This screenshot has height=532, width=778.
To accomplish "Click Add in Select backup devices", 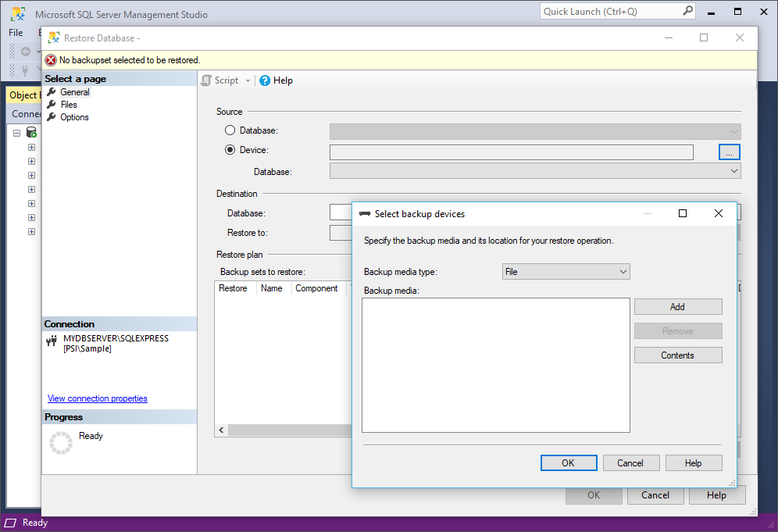I will tap(678, 307).
